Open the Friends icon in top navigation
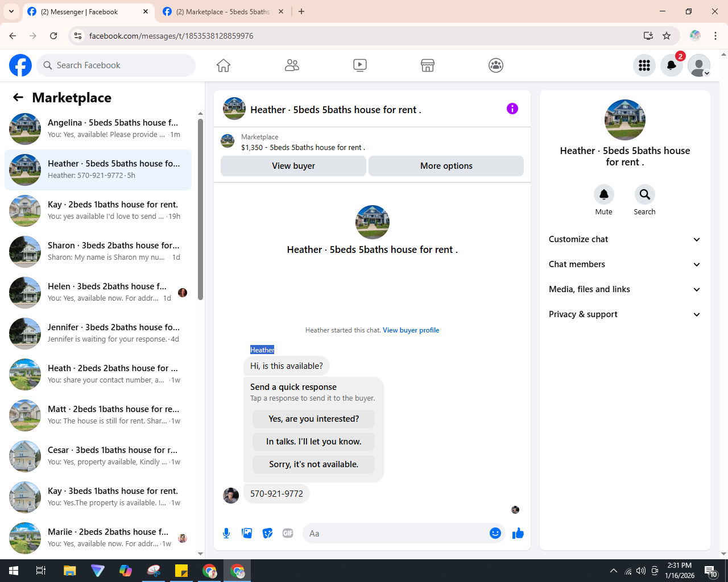 pos(292,65)
